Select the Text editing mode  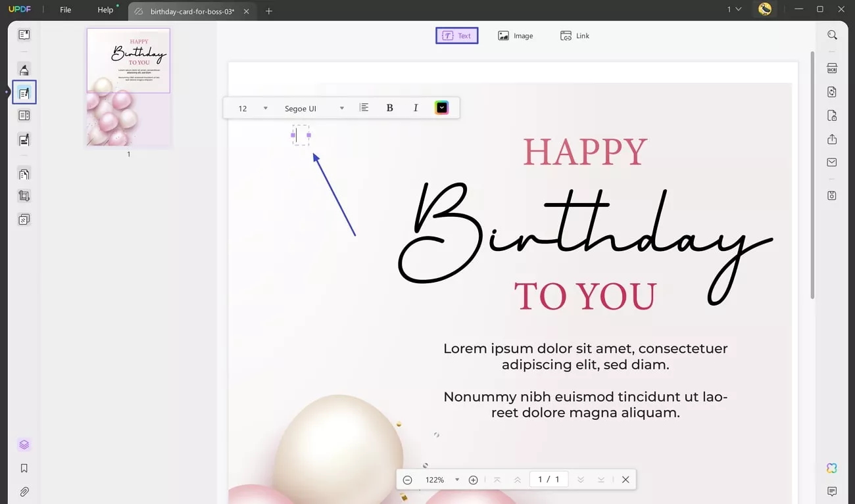pyautogui.click(x=457, y=35)
